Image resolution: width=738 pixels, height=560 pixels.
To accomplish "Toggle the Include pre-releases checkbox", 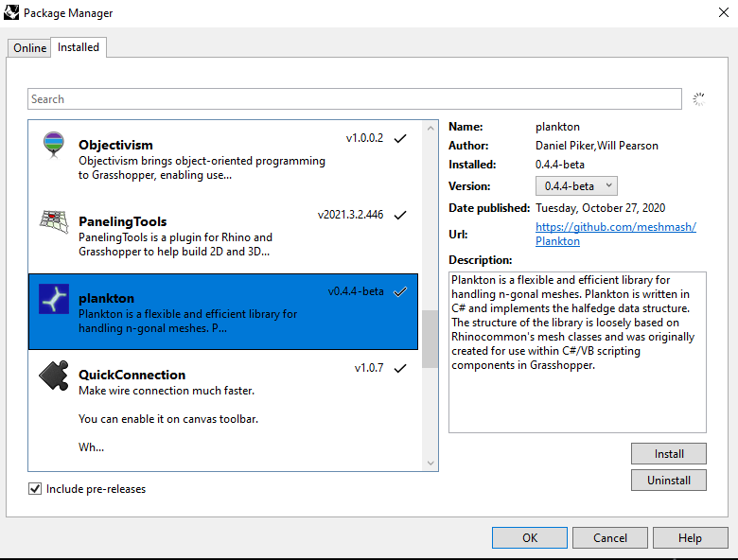I will coord(35,489).
